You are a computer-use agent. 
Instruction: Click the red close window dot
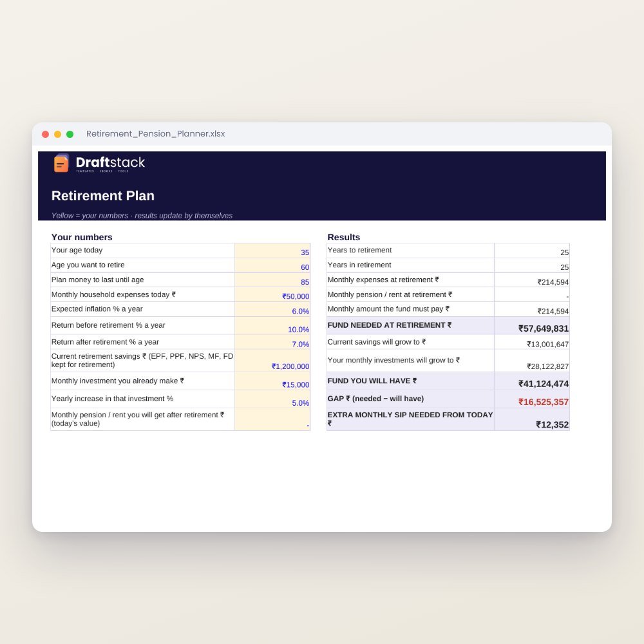pos(46,135)
